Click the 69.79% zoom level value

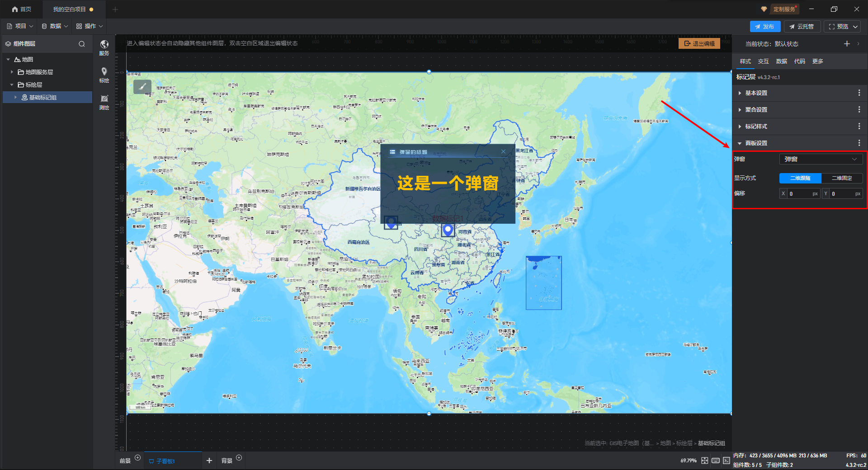pos(689,461)
